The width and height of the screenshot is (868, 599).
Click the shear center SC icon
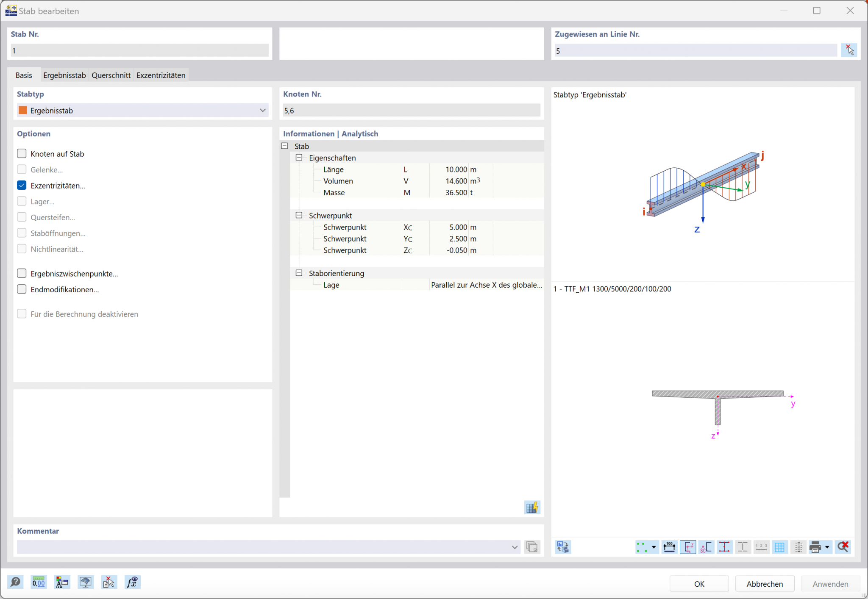coord(706,547)
